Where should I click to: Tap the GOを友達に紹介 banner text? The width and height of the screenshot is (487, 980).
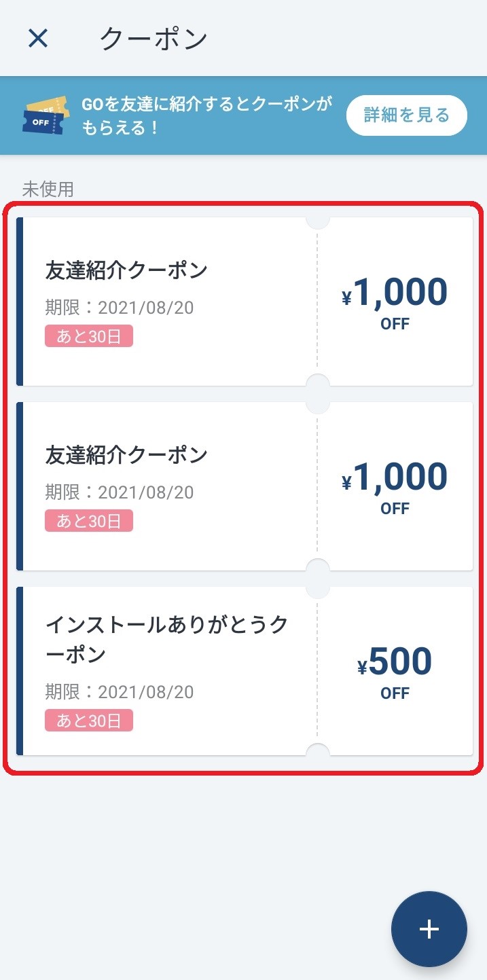tap(206, 115)
